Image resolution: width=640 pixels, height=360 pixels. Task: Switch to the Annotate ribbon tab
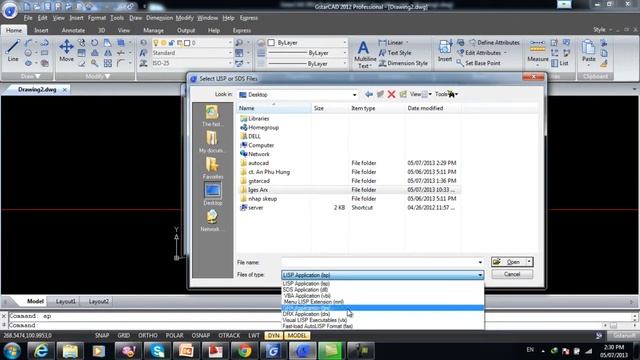coord(73,30)
